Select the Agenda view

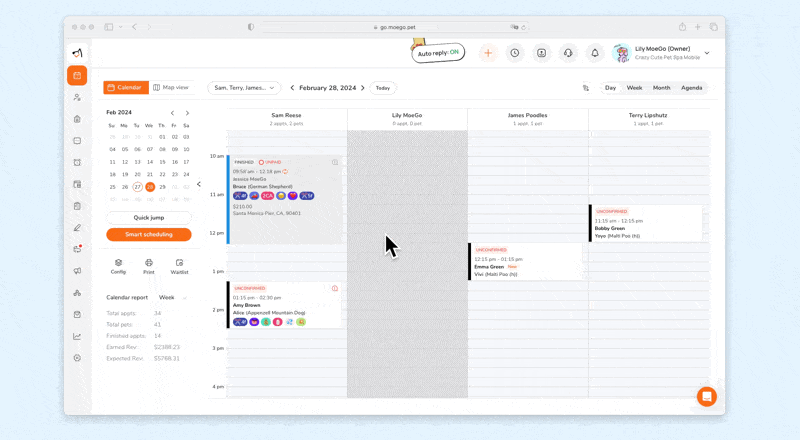(x=691, y=88)
